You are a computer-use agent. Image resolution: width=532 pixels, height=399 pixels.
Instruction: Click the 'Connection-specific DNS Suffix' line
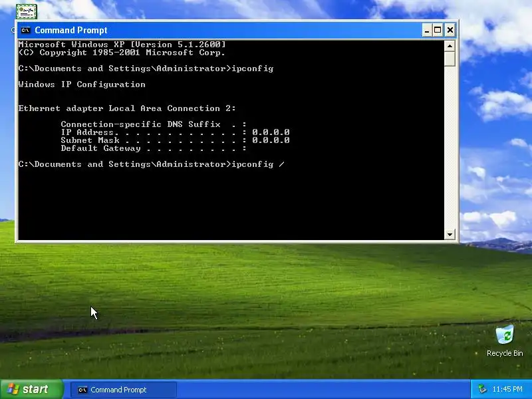click(154, 124)
